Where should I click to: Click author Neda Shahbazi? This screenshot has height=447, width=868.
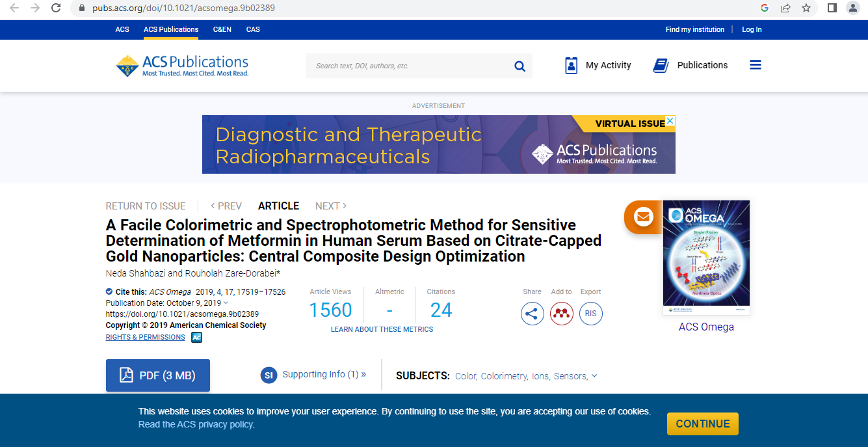(x=135, y=273)
